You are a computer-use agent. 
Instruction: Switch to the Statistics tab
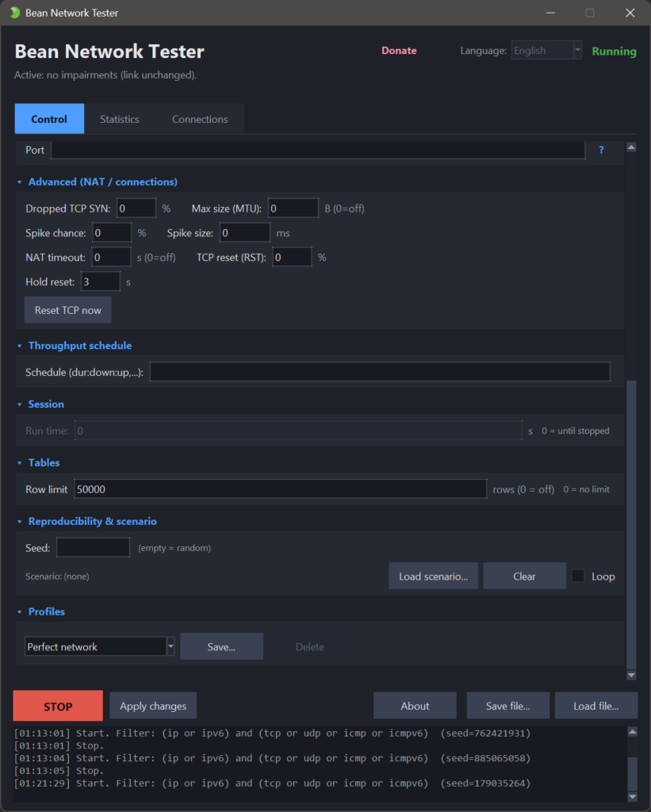point(120,119)
